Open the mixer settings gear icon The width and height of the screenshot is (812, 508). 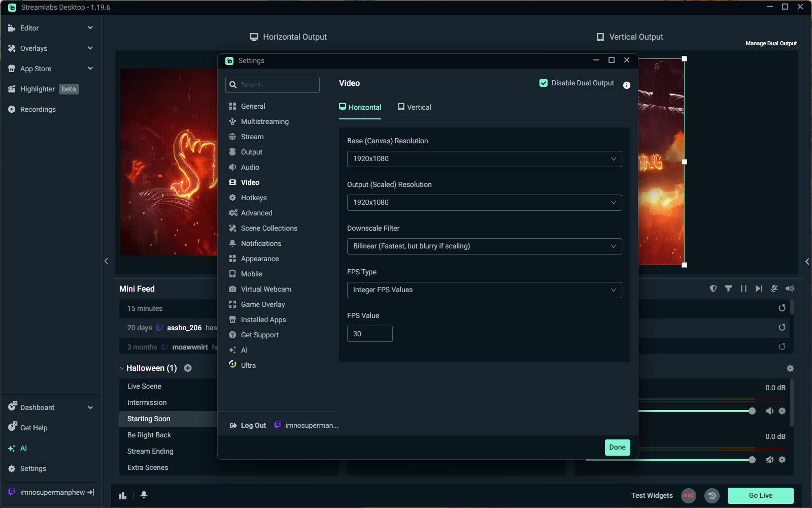point(790,368)
